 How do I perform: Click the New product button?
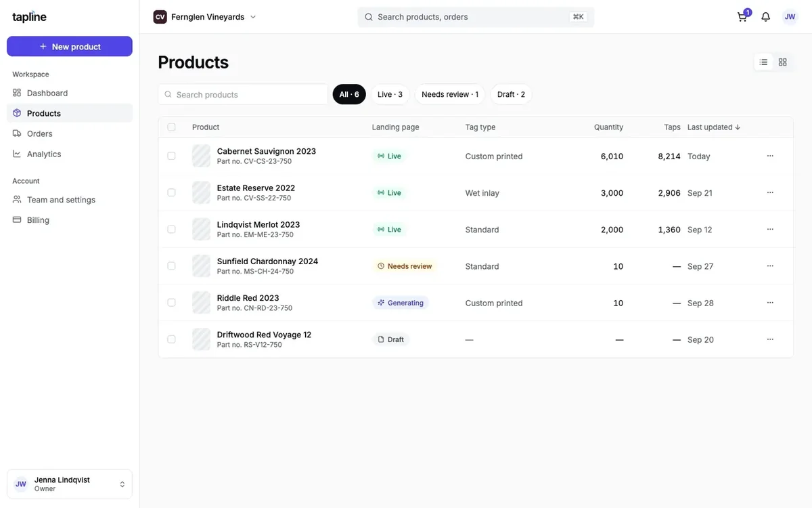coord(70,47)
